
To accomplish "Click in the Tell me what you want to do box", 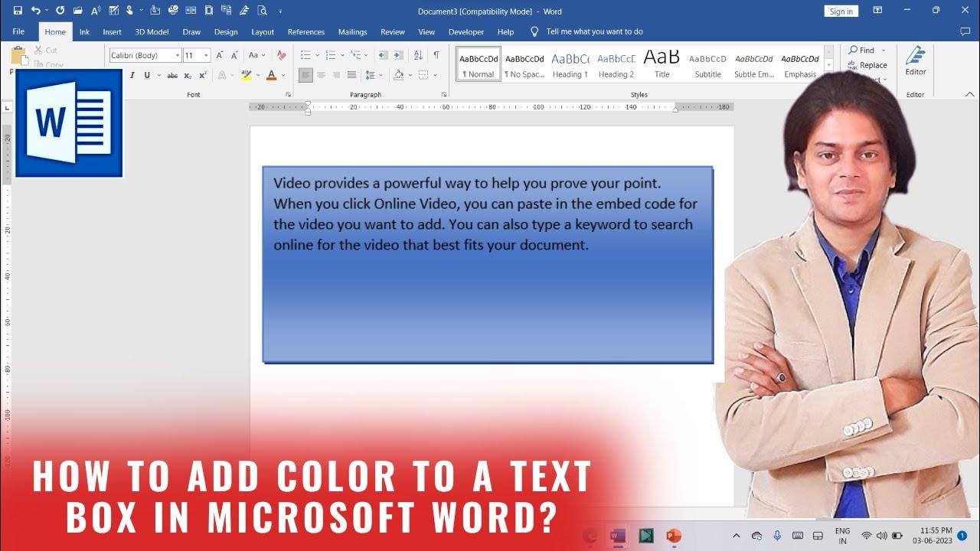I will [x=594, y=32].
